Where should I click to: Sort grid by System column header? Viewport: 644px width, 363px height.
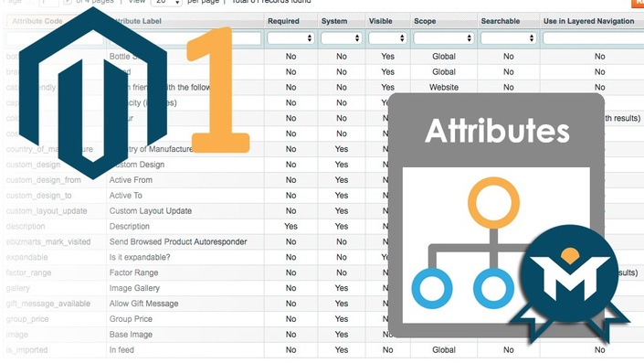click(334, 21)
